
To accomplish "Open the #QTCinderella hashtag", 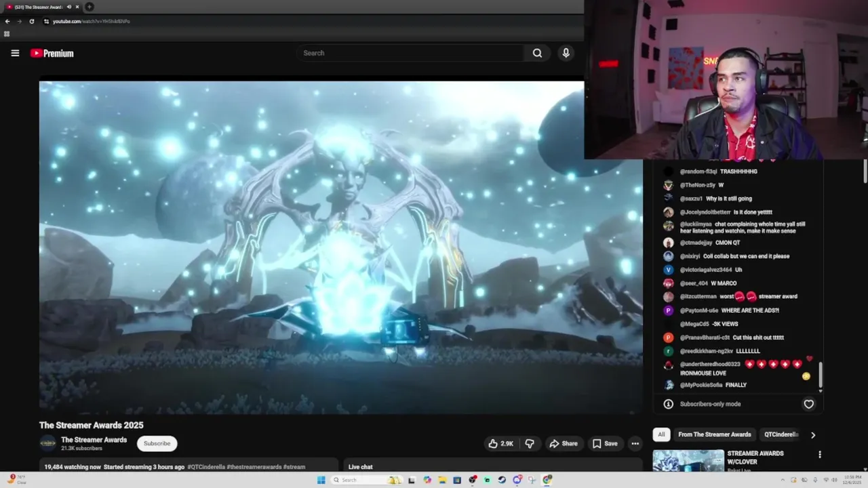I will 206,466.
